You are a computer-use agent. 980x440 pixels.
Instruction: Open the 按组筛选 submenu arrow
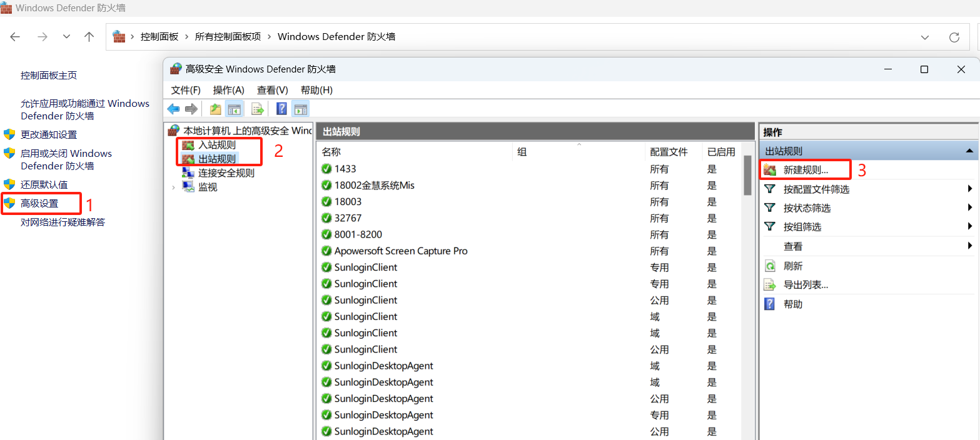[970, 226]
